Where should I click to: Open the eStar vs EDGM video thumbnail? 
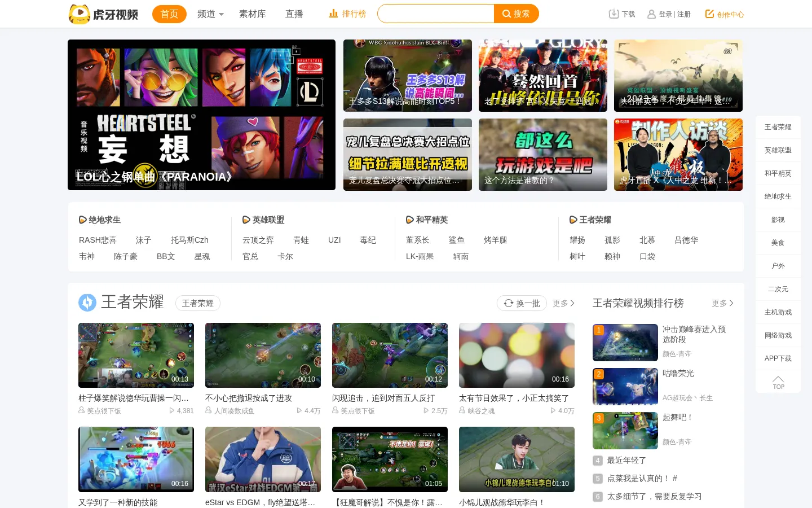pyautogui.click(x=263, y=459)
